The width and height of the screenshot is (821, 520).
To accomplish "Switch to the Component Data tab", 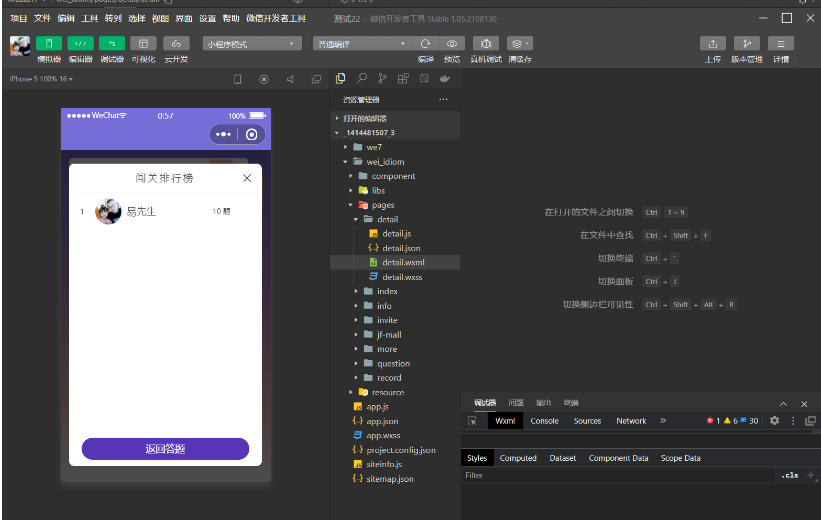I will tap(618, 458).
